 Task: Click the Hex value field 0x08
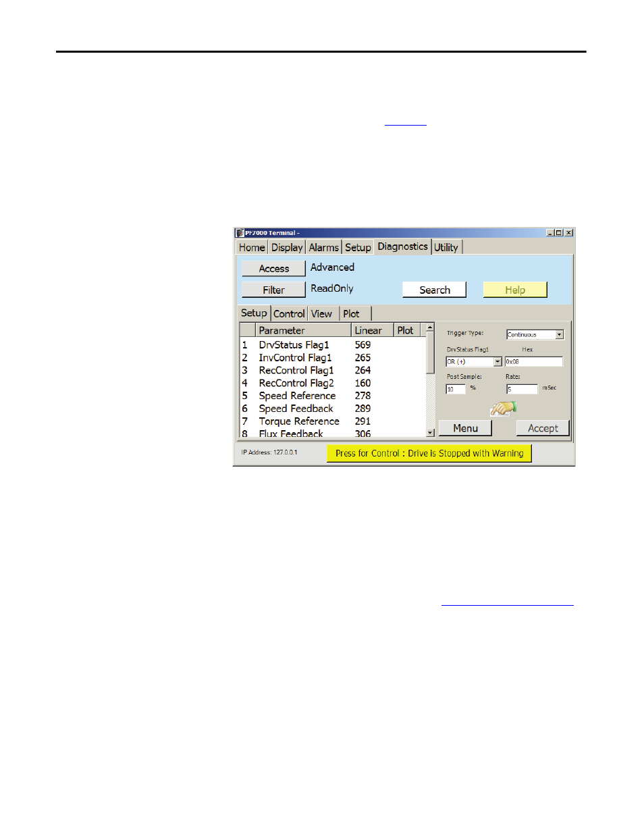(533, 362)
